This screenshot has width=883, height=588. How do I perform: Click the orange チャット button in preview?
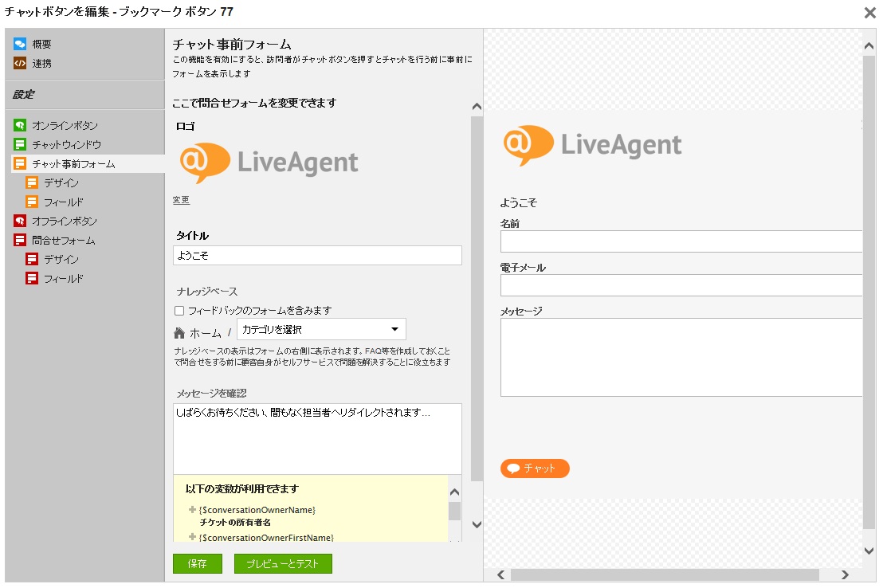pyautogui.click(x=535, y=468)
